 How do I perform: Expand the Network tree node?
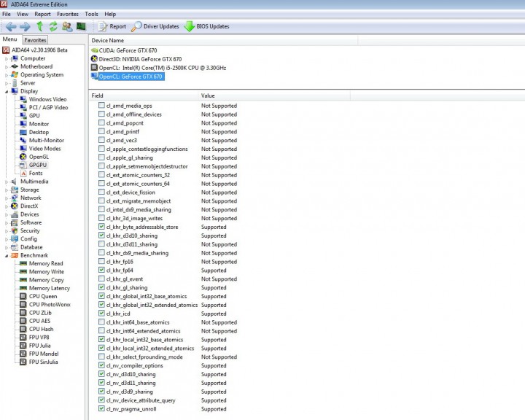(x=7, y=198)
